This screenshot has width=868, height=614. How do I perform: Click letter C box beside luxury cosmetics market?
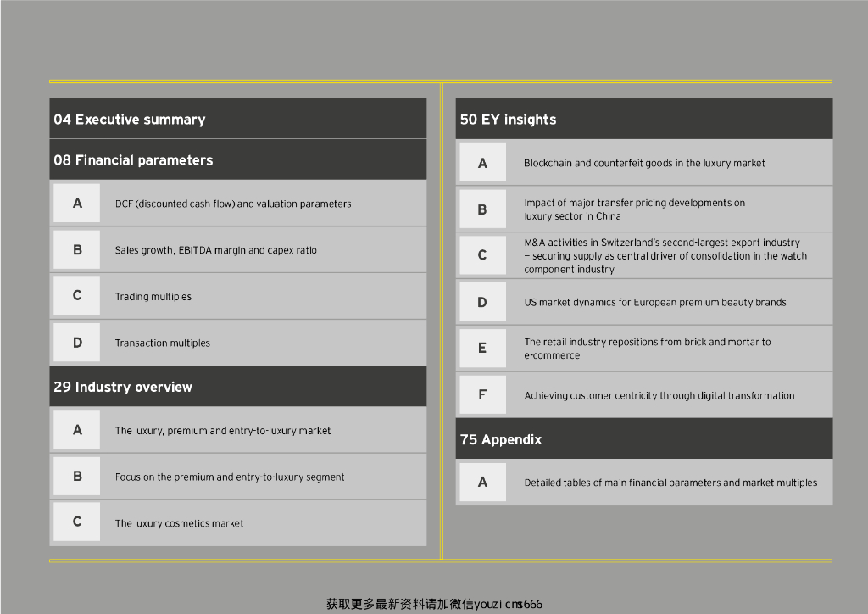click(77, 522)
